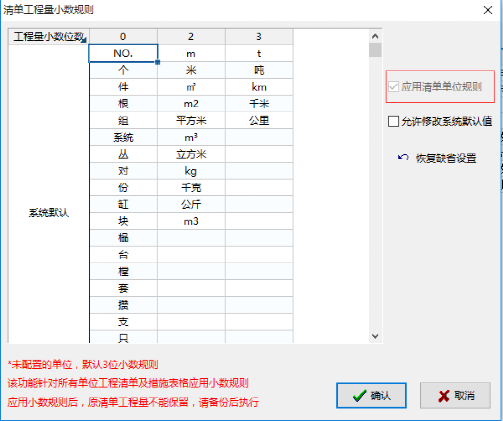503x421 pixels.
Task: Select the column header labeled 0
Action: coord(123,36)
